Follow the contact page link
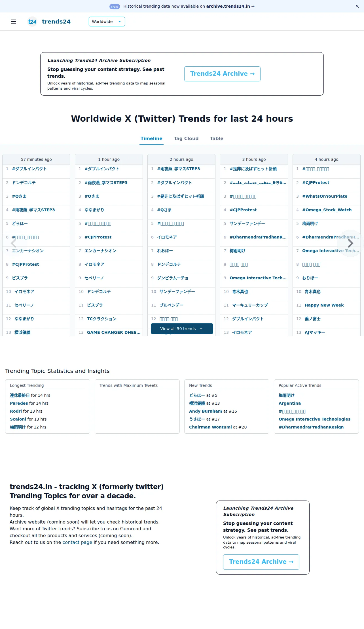The height and width of the screenshot is (629, 364). pos(77,542)
